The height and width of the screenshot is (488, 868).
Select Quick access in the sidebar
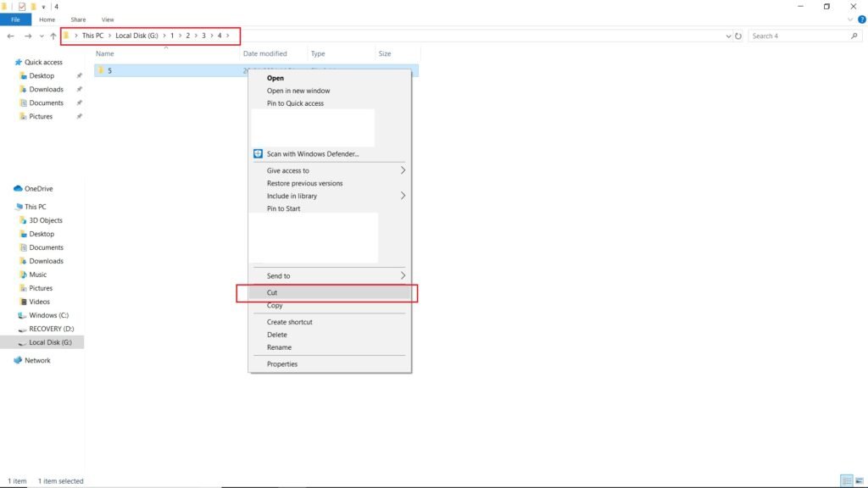pos(43,62)
